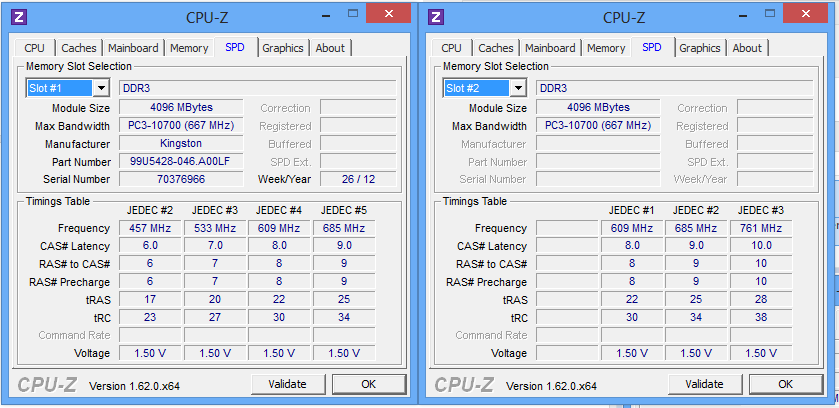Click the 533 MHz frequency cell

tap(215, 228)
